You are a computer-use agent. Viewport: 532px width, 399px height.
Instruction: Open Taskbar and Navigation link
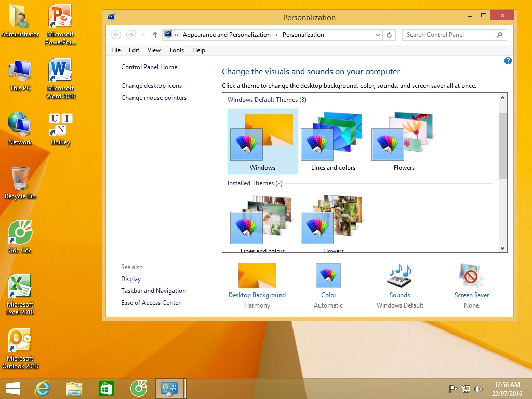153,291
